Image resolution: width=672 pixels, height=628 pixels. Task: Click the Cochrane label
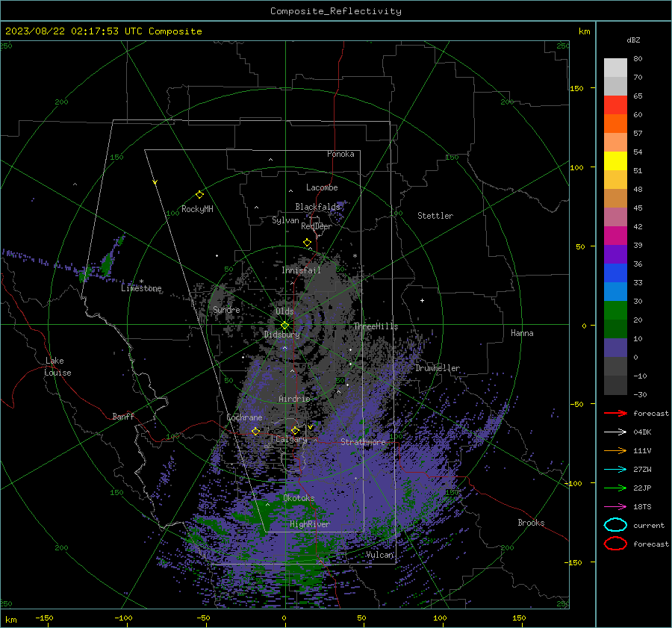click(244, 417)
